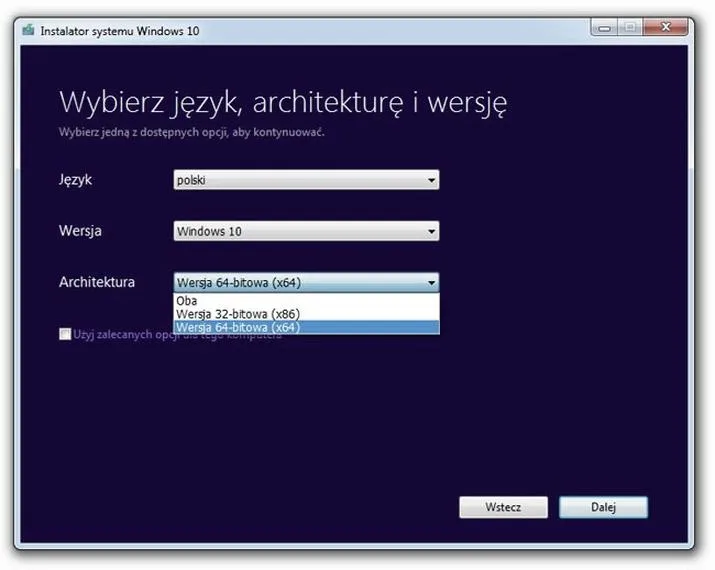This screenshot has width=715, height=570.
Task: Open the Język dropdown showing polski
Action: [x=306, y=180]
